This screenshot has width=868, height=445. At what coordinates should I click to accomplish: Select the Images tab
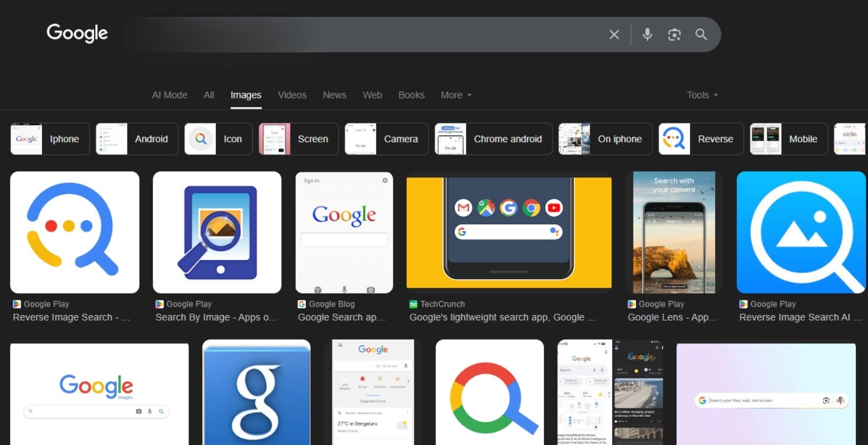pyautogui.click(x=246, y=95)
